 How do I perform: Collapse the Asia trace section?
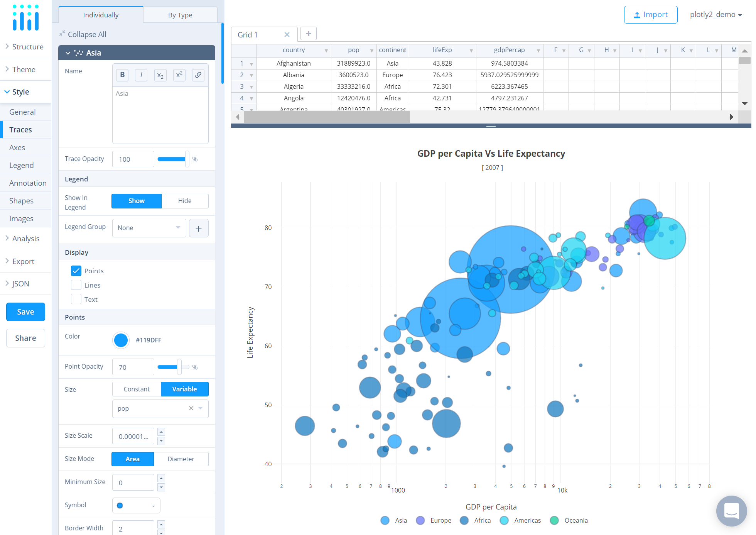tap(68, 53)
